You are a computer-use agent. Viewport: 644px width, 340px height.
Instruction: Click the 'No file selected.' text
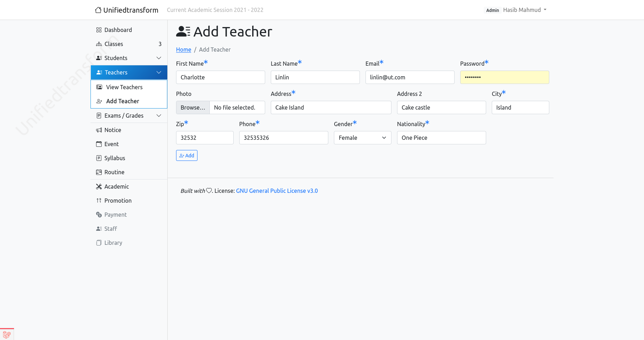coord(235,107)
